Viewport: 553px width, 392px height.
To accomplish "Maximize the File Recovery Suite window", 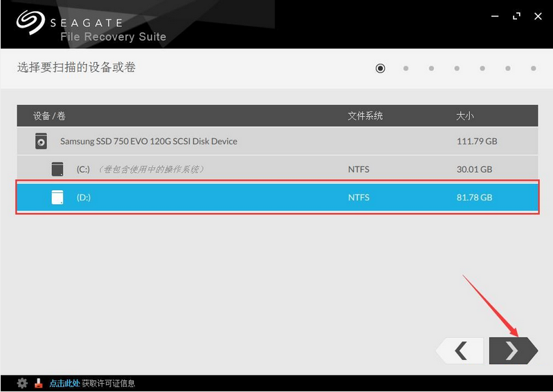I will pyautogui.click(x=517, y=16).
